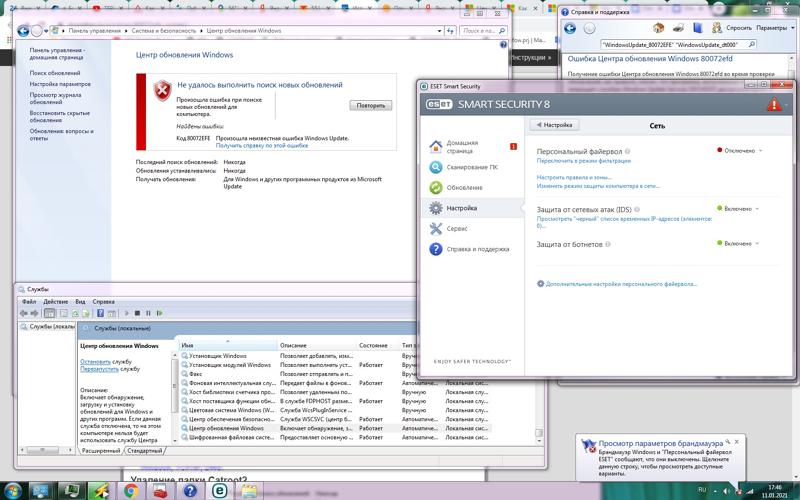
Task: Click Состояние column header in Services
Action: [378, 346]
